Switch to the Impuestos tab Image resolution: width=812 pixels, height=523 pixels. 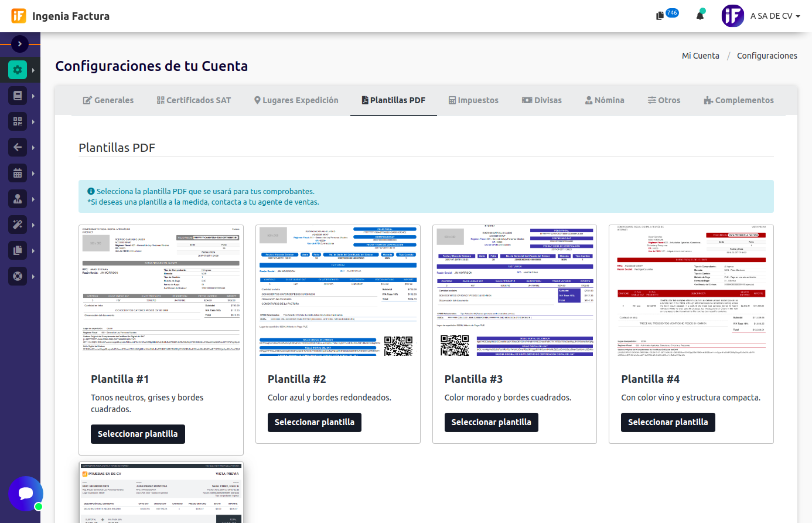[473, 100]
